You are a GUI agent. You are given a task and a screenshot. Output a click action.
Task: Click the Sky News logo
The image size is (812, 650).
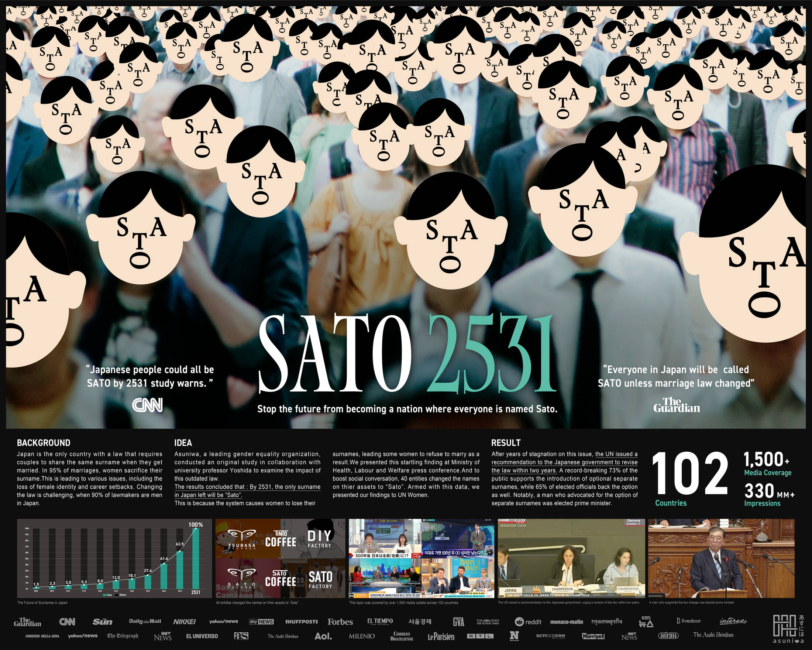[261, 622]
